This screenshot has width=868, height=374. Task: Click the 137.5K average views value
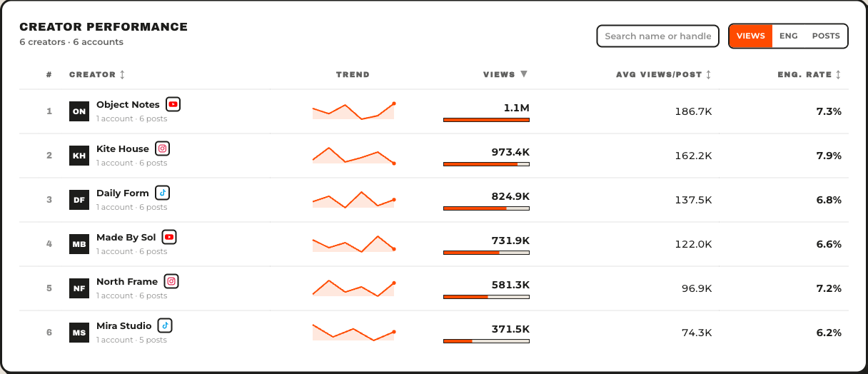click(693, 200)
